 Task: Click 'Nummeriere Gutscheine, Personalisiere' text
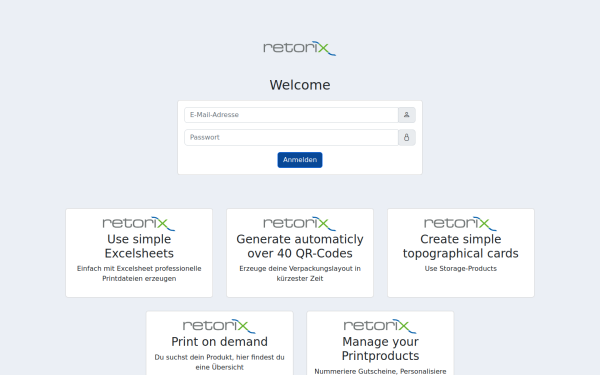click(380, 371)
